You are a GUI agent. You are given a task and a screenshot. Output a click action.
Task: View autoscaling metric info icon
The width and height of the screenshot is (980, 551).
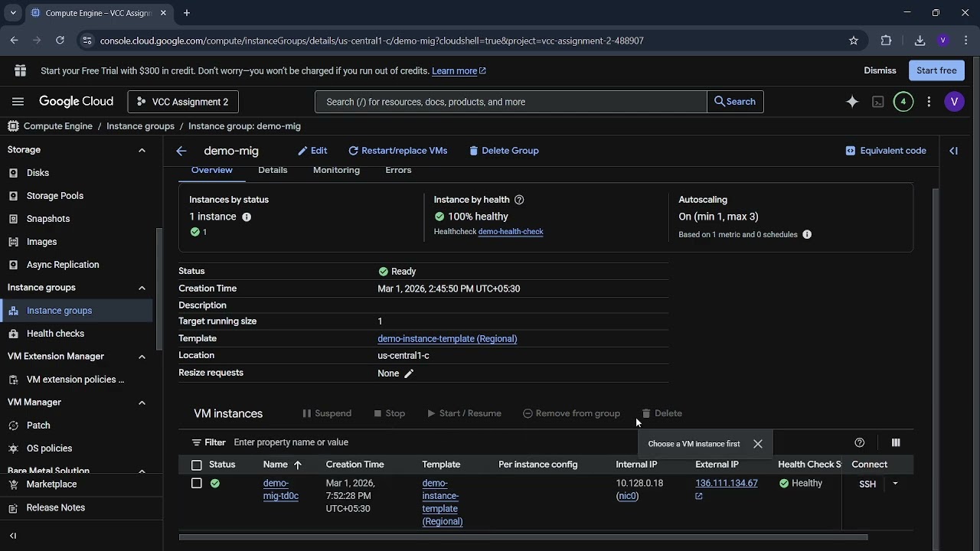coord(807,234)
